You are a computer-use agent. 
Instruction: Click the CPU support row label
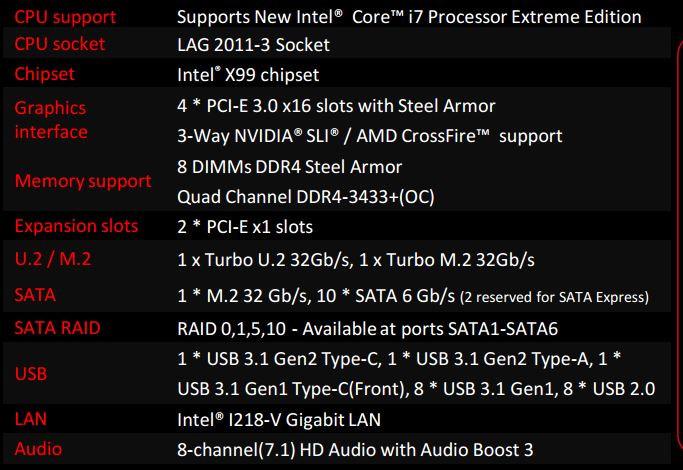65,17
